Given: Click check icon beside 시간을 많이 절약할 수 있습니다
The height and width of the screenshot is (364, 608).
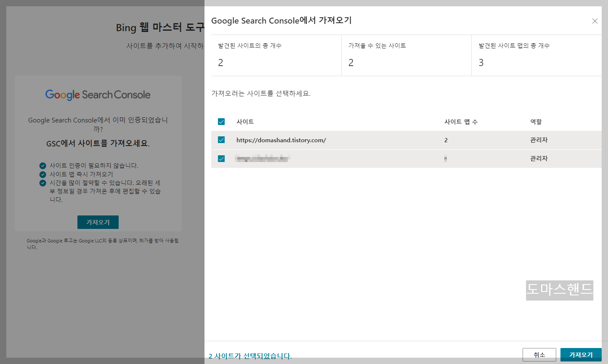Looking at the screenshot, I should 42,183.
